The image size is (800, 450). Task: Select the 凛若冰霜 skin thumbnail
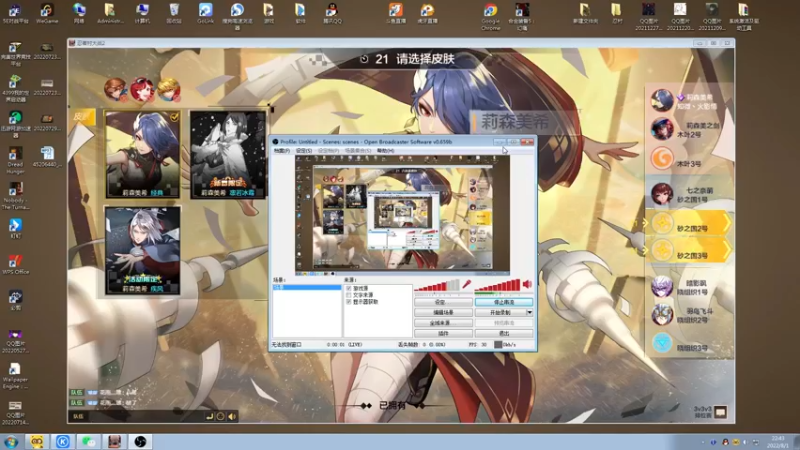click(228, 155)
